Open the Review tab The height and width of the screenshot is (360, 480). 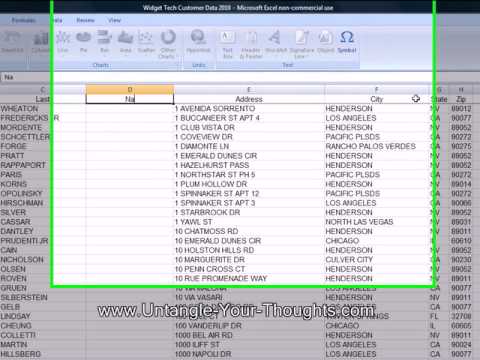[x=85, y=20]
